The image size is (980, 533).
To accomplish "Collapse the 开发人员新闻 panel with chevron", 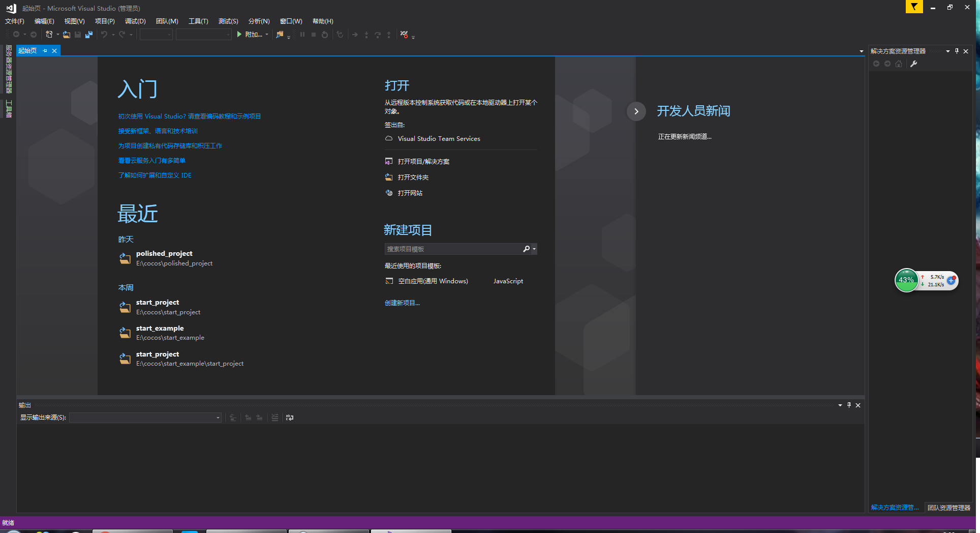I will (636, 111).
